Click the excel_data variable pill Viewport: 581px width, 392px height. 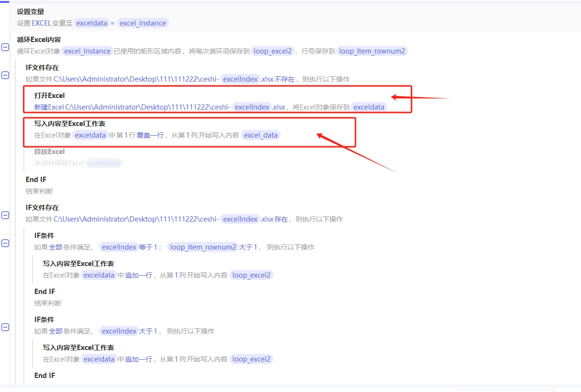[x=261, y=135]
